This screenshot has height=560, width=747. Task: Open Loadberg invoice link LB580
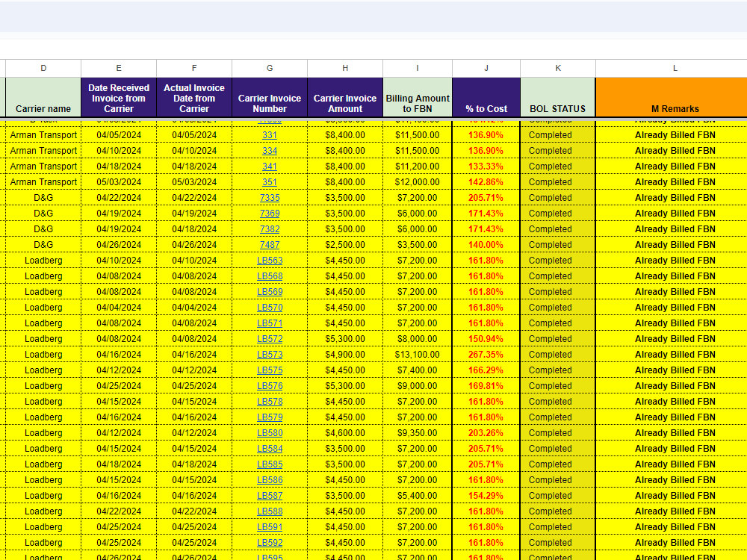pyautogui.click(x=270, y=433)
